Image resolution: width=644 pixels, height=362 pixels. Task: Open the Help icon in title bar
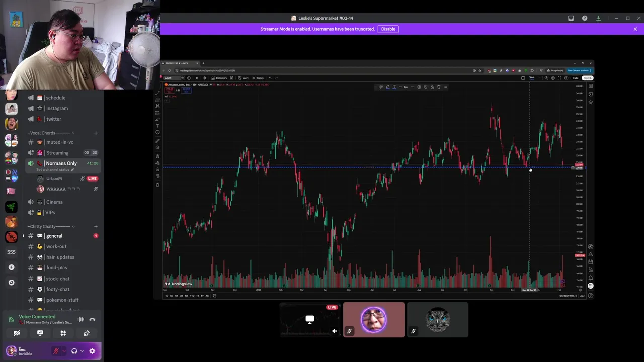pyautogui.click(x=585, y=18)
